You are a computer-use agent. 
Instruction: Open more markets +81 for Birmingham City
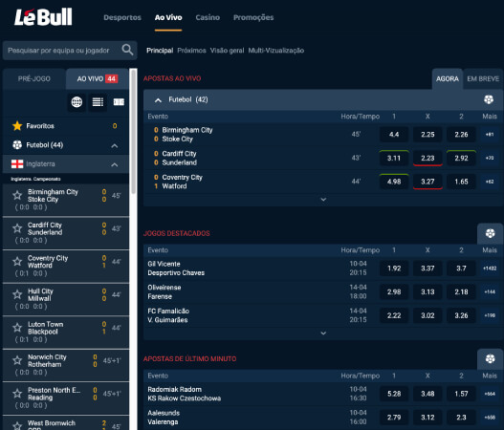[490, 134]
